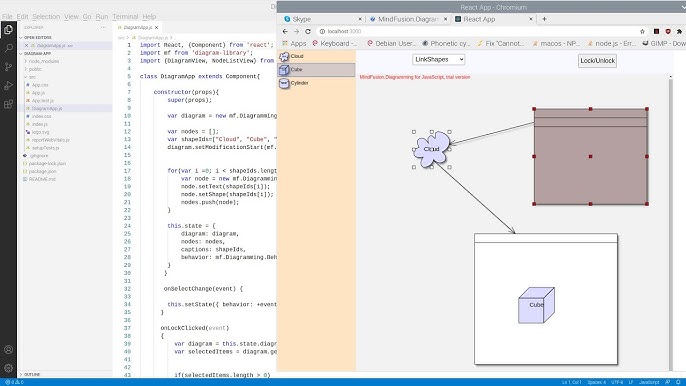Collapse the src folder
Screen dimensions: 686x386
pos(32,77)
